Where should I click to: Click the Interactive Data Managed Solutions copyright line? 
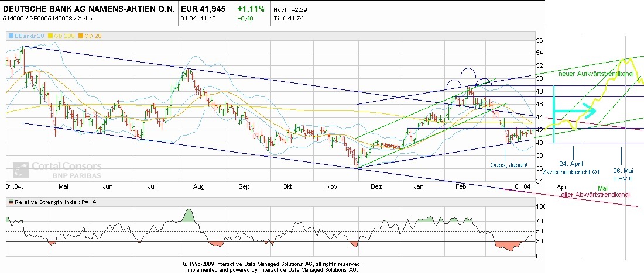pos(272,264)
